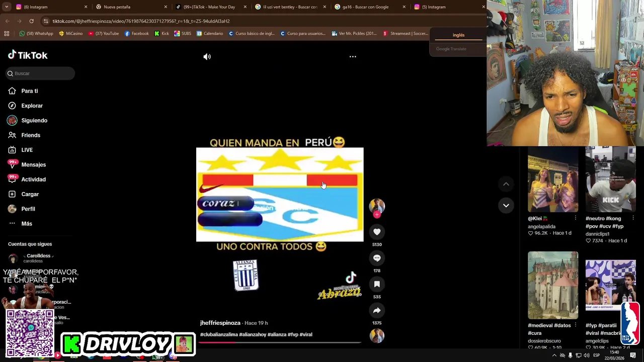The width and height of the screenshot is (644, 362).
Task: Open options for the @Klei video card
Action: point(576,218)
